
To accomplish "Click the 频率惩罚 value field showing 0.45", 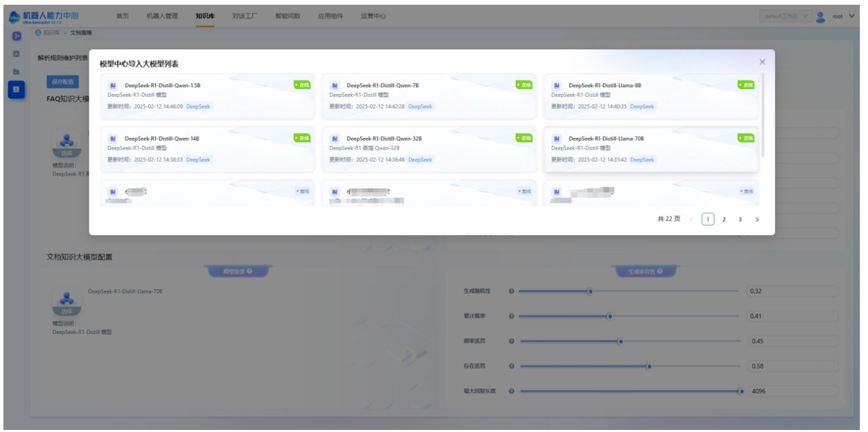I will pyautogui.click(x=793, y=341).
